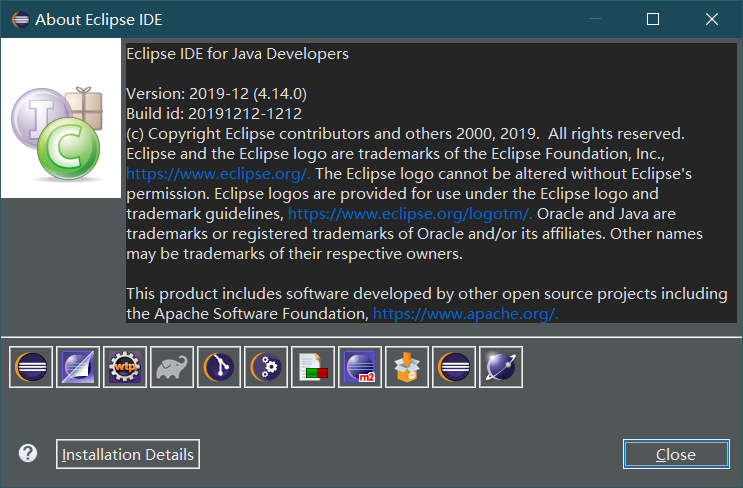743x488 pixels.
Task: Click the m2 Maven integration icon
Action: [x=360, y=367]
